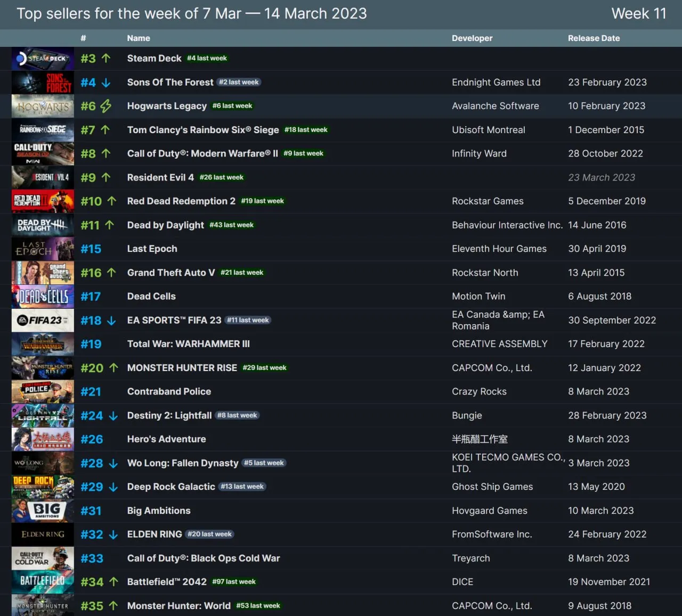Click the '#97 last week' badge
The image size is (682, 616).
pos(234,581)
